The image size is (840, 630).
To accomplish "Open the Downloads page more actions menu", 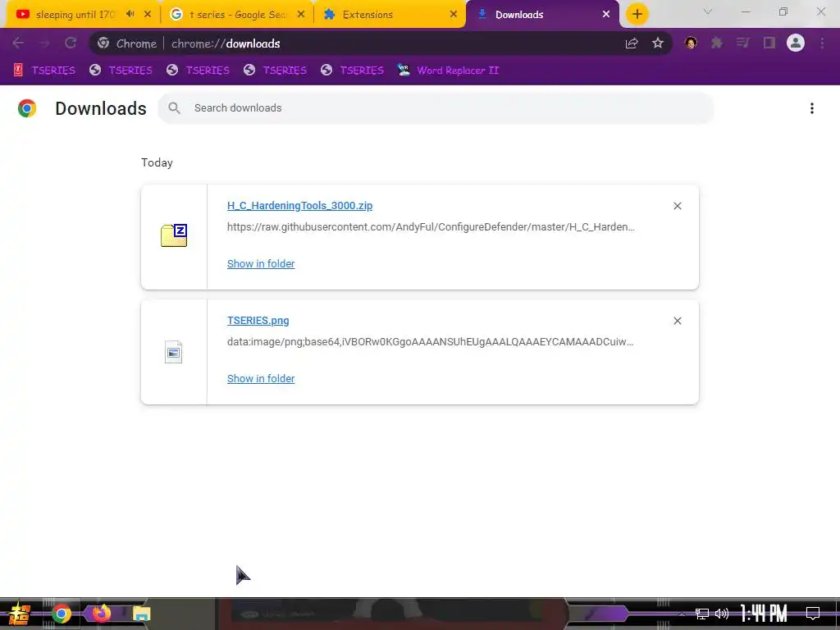I will pyautogui.click(x=811, y=108).
